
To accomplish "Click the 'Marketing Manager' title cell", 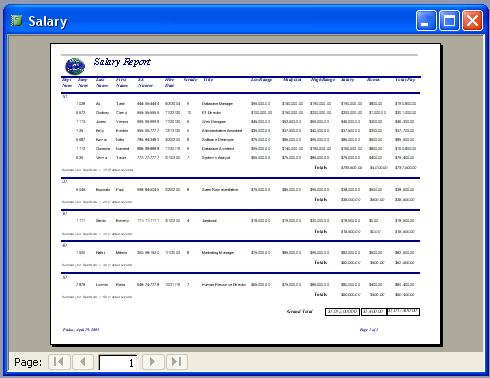I will coord(218,253).
